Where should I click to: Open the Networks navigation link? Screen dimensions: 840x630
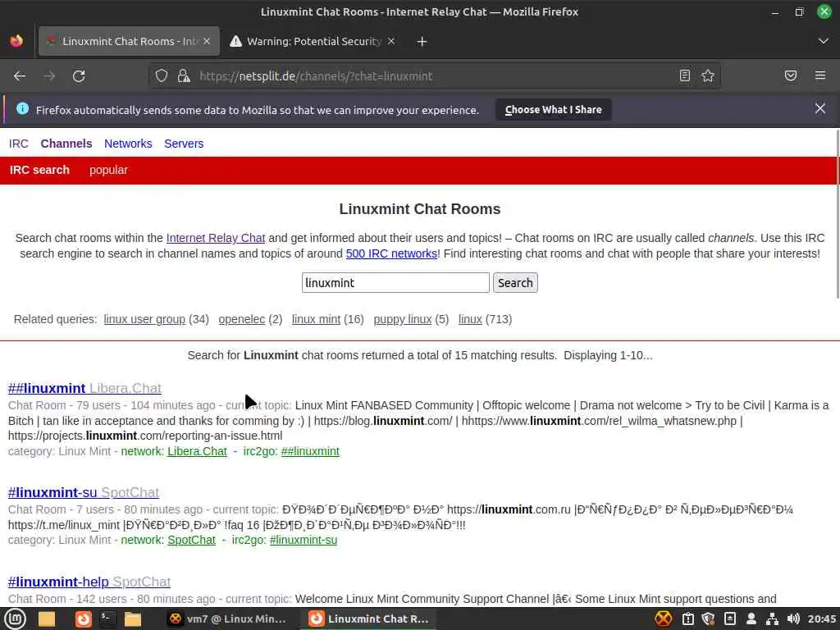(128, 144)
